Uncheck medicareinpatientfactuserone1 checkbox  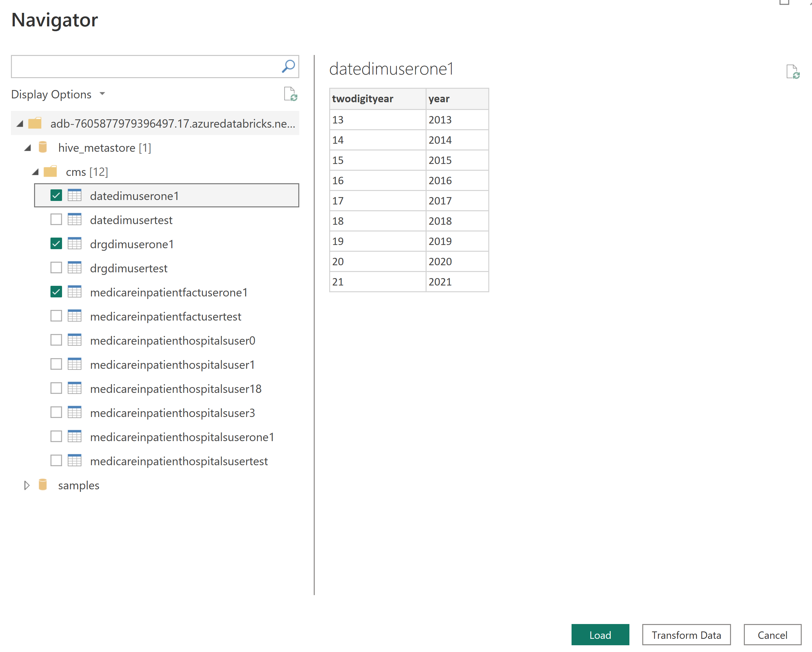[56, 292]
